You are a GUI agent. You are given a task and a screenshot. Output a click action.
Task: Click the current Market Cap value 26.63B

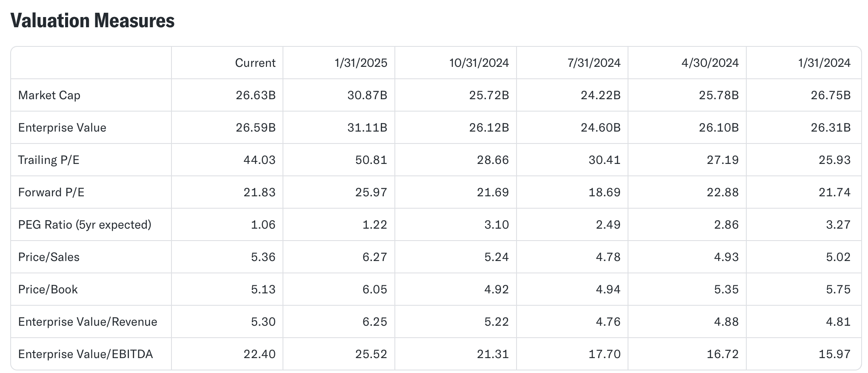click(x=256, y=95)
